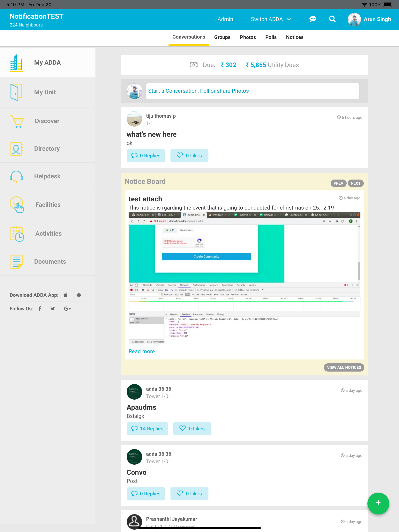Open what's new here post title

151,134
